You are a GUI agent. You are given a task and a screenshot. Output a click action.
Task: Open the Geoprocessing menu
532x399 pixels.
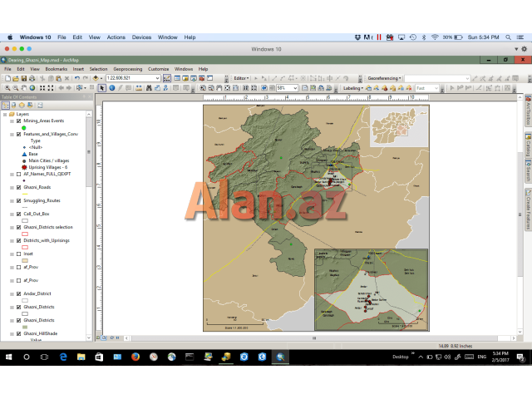[x=127, y=69]
